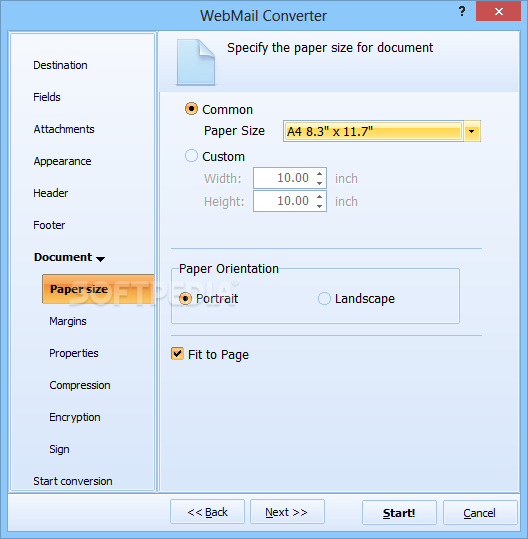This screenshot has height=539, width=528.
Task: Open the Properties sub-item
Action: (74, 353)
